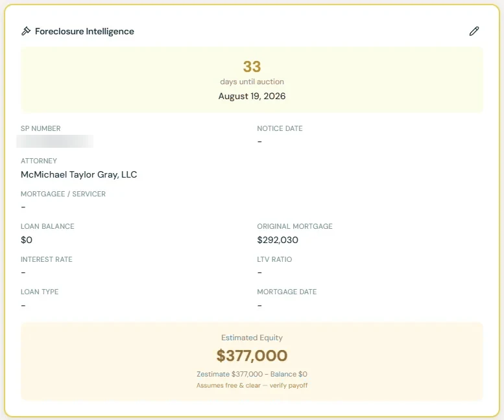Click the gavel icon beside Foreclosure Intelligence
Image resolution: width=504 pixels, height=420 pixels.
pos(26,31)
